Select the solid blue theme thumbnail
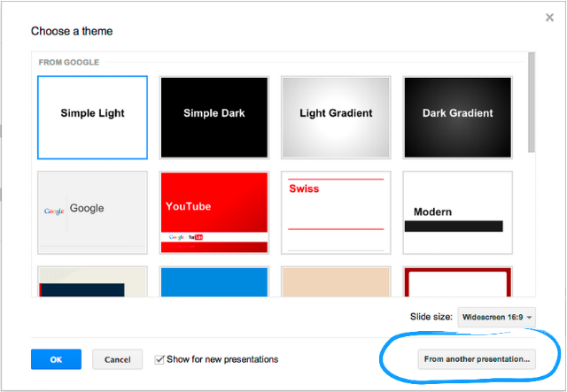The width and height of the screenshot is (567, 392). [x=214, y=281]
